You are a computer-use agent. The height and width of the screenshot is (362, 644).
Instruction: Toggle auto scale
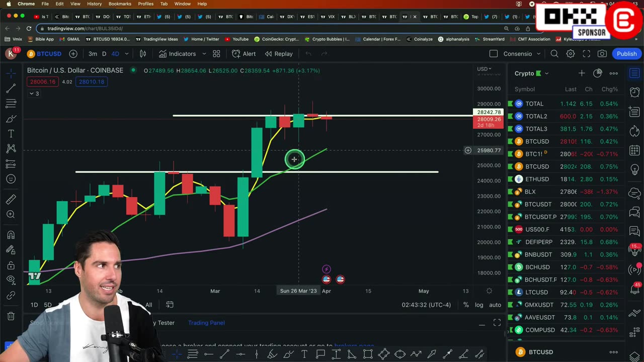[495, 305]
